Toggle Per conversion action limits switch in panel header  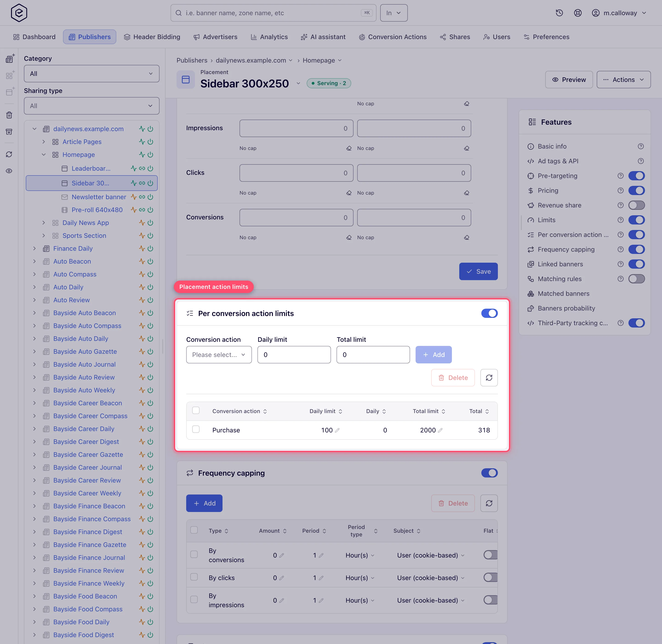click(x=489, y=313)
